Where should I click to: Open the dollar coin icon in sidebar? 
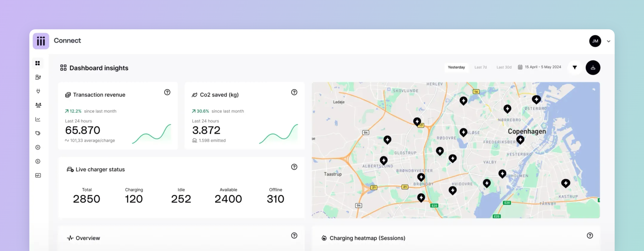(38, 161)
